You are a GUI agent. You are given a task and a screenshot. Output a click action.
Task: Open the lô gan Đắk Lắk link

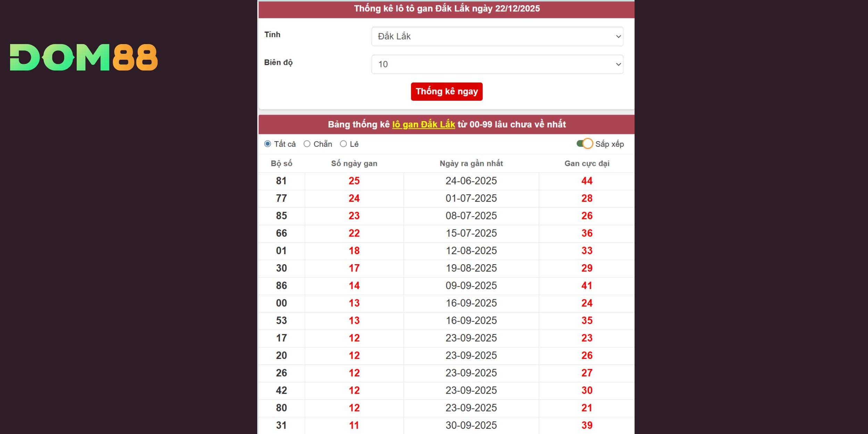(x=423, y=124)
